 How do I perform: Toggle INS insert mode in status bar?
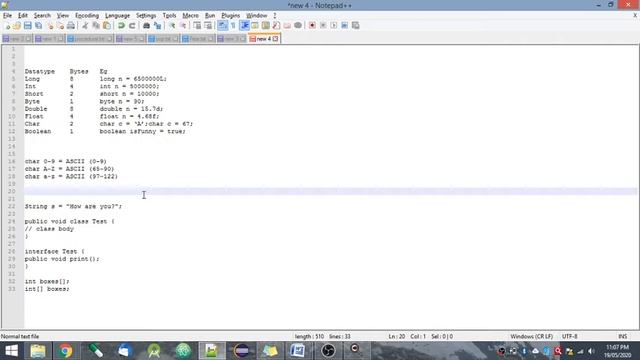coord(622,337)
